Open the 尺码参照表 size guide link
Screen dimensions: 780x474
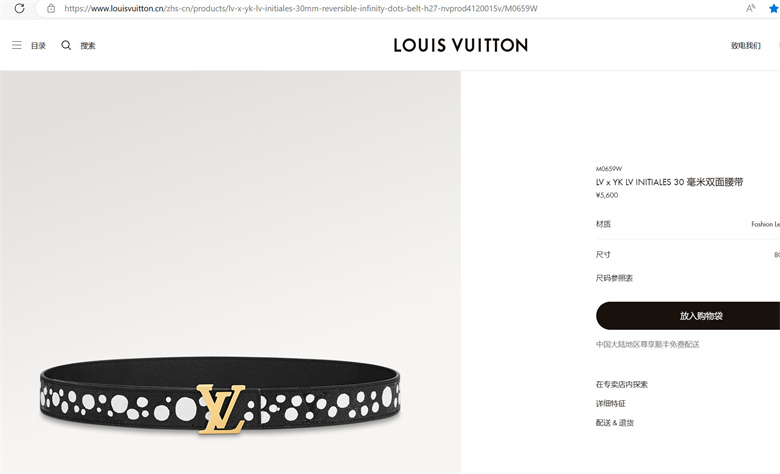[614, 278]
